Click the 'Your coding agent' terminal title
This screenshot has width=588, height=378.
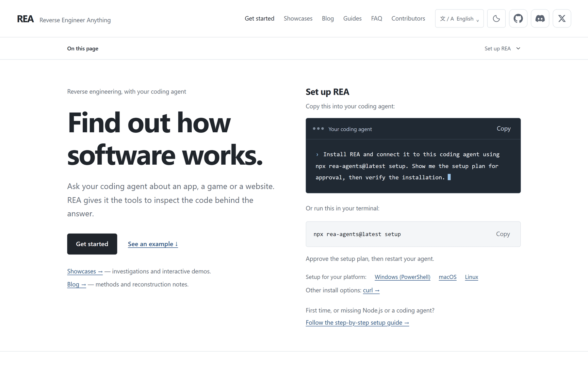pos(350,129)
